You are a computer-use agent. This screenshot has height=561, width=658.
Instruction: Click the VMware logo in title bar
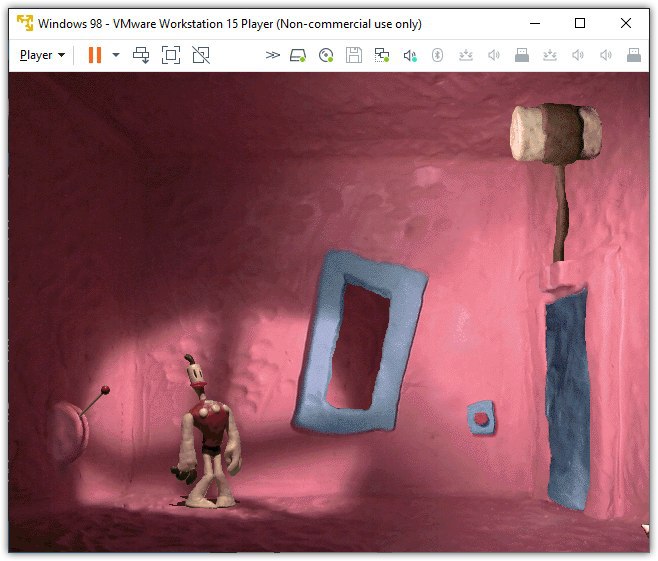[25, 23]
